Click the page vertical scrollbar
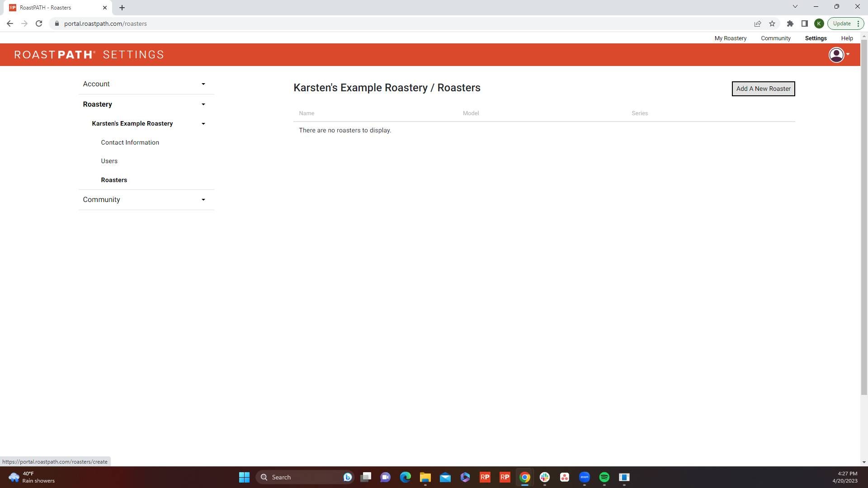This screenshot has height=488, width=868. click(x=864, y=217)
